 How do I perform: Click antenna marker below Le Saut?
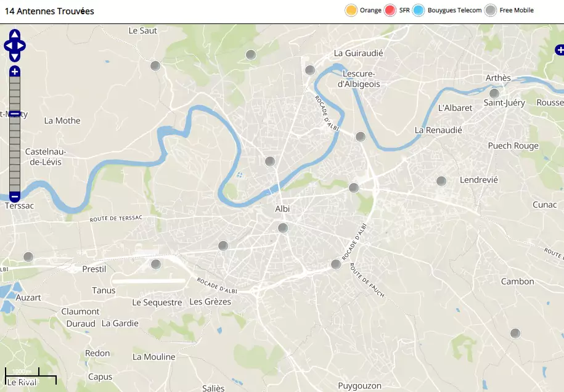click(155, 66)
